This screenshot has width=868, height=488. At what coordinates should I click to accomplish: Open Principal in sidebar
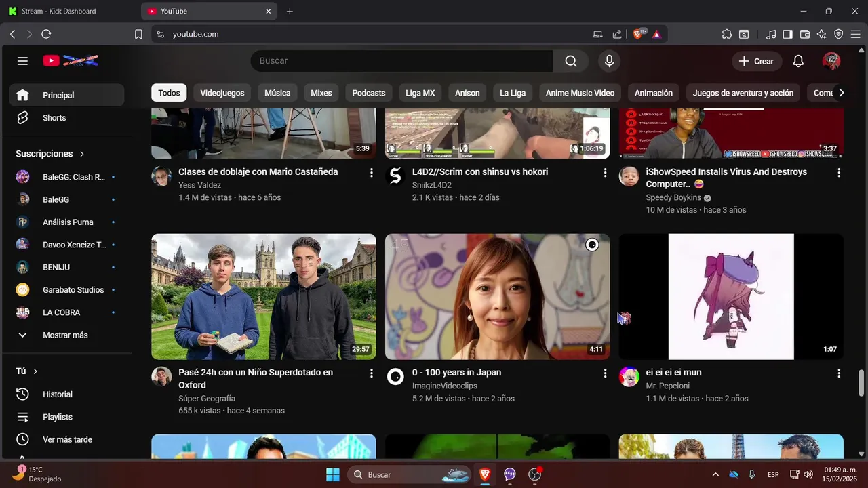(x=66, y=95)
